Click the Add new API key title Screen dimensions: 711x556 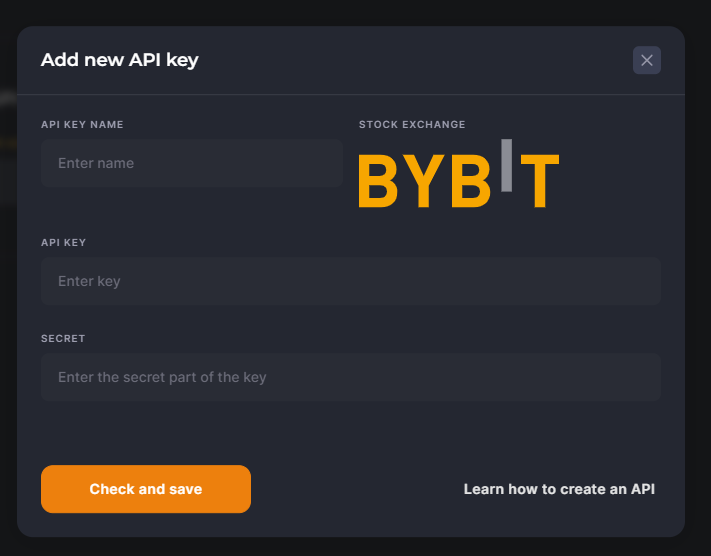click(120, 60)
